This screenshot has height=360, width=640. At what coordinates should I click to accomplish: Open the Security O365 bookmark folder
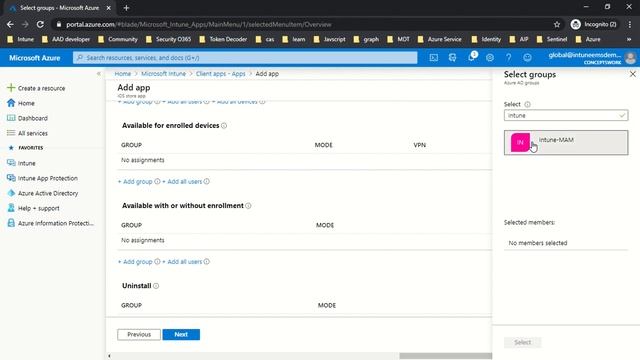click(x=168, y=39)
